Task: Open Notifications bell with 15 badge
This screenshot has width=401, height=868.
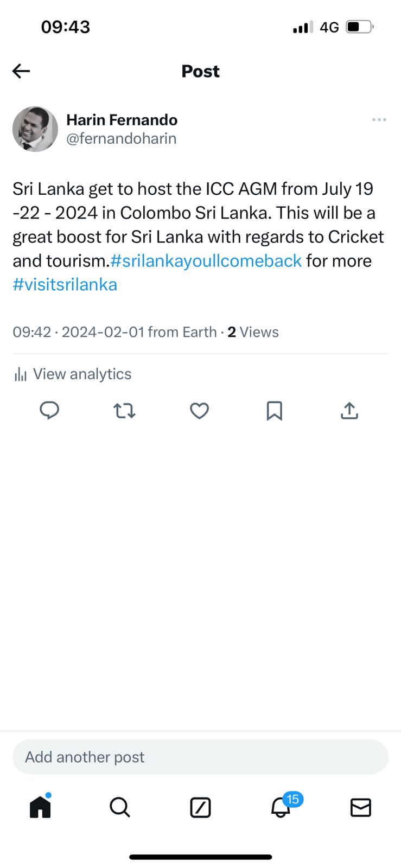Action: point(281,807)
